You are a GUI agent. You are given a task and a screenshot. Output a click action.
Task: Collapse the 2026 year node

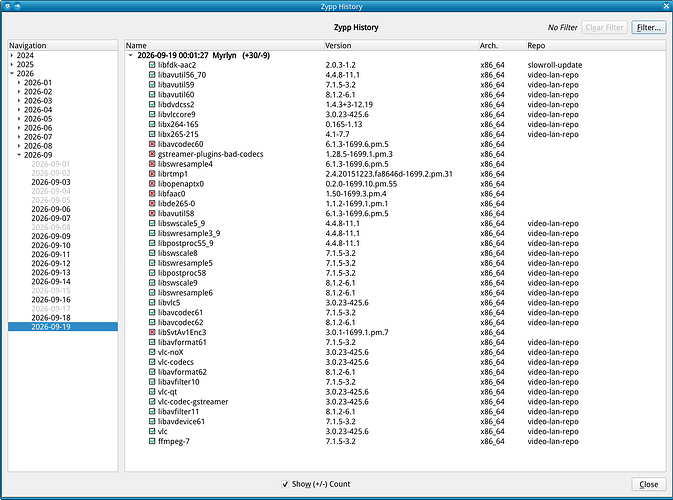tap(12, 73)
